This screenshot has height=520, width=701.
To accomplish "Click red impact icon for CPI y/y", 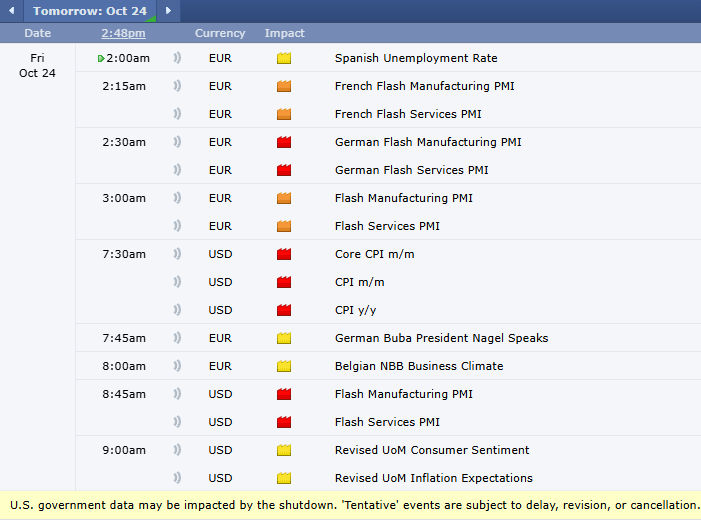I will tap(284, 310).
